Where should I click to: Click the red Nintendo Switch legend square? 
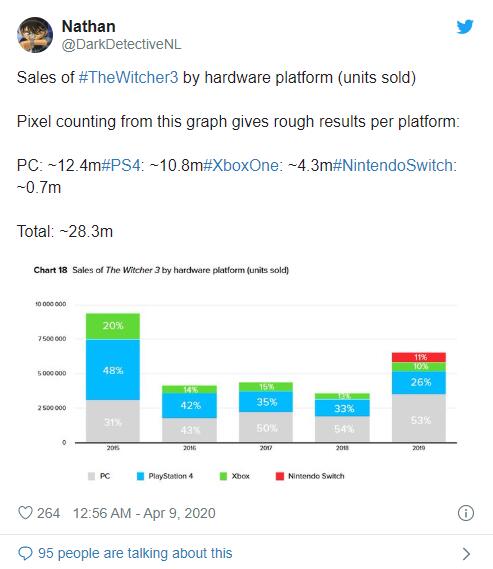pyautogui.click(x=280, y=476)
